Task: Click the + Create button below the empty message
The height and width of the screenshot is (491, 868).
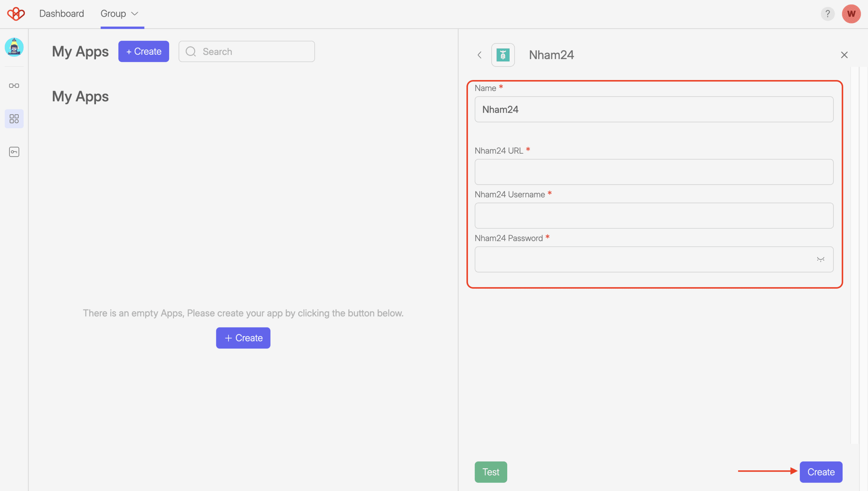Action: (x=243, y=338)
